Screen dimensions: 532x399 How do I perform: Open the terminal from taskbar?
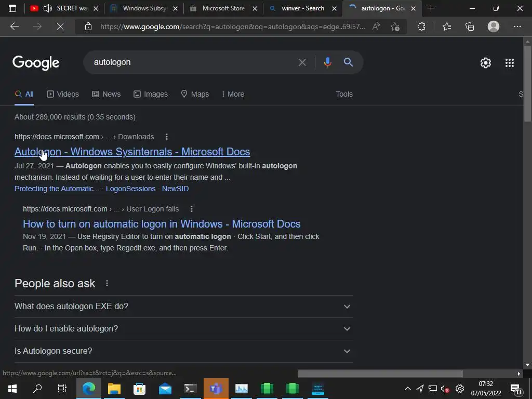click(x=190, y=389)
